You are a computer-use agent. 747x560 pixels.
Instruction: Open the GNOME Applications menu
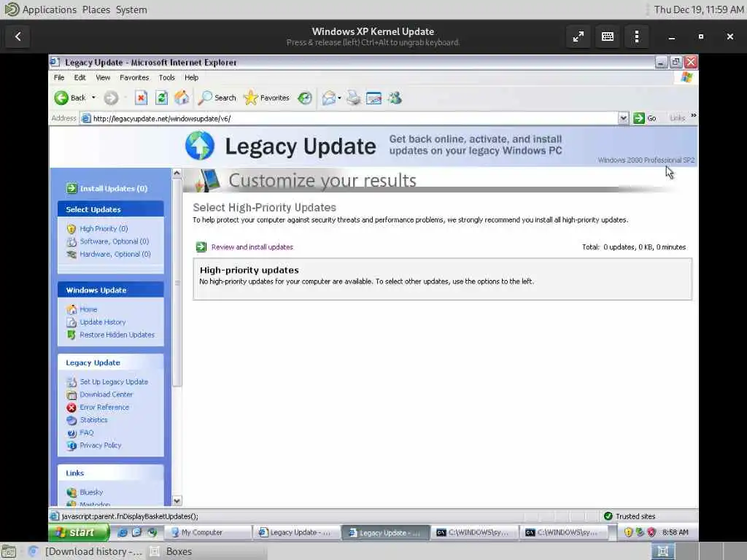(x=40, y=9)
